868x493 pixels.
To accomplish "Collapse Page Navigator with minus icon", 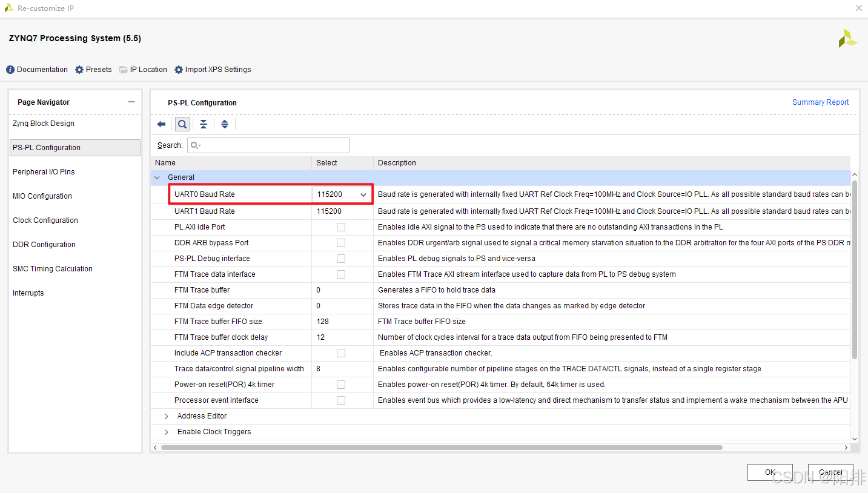I will 131,102.
